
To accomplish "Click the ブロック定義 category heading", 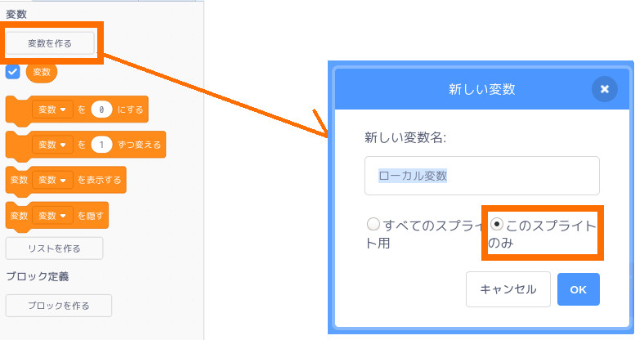I will (x=38, y=276).
